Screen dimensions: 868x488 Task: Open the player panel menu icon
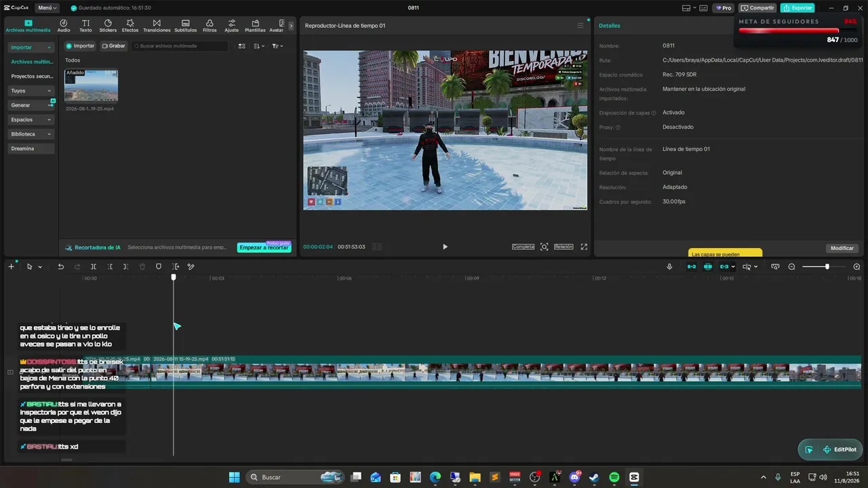coord(580,26)
